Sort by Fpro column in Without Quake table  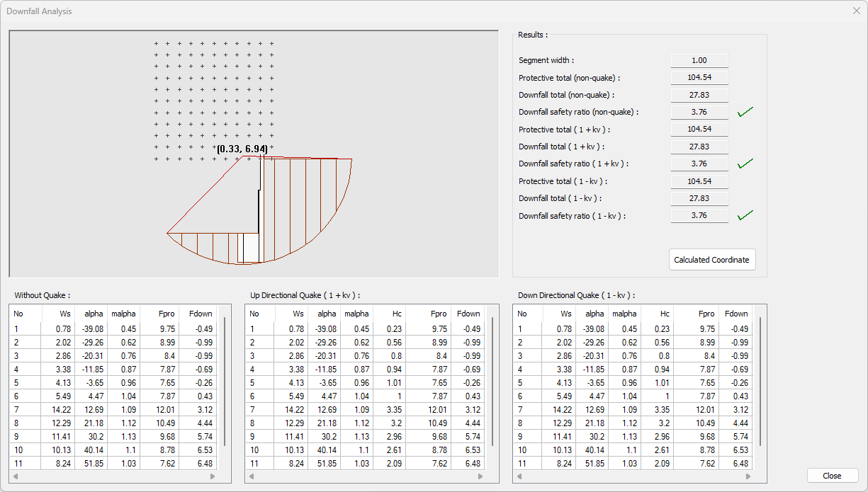click(159, 314)
